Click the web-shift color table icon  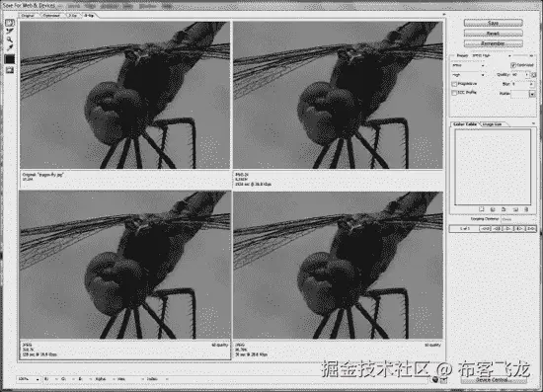point(493,209)
